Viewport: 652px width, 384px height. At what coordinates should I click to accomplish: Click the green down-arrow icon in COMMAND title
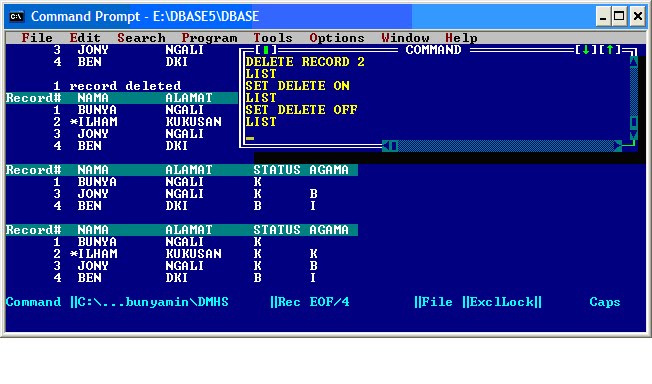[x=586, y=50]
